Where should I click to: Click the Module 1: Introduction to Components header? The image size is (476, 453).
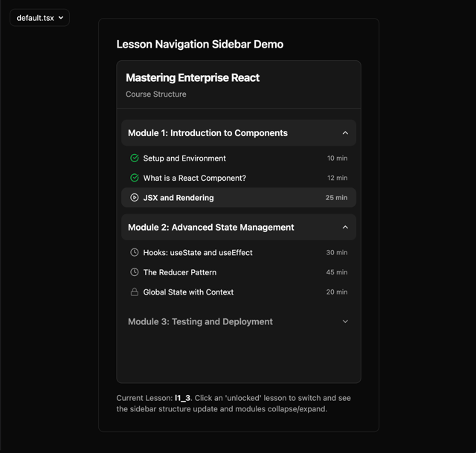tap(239, 133)
